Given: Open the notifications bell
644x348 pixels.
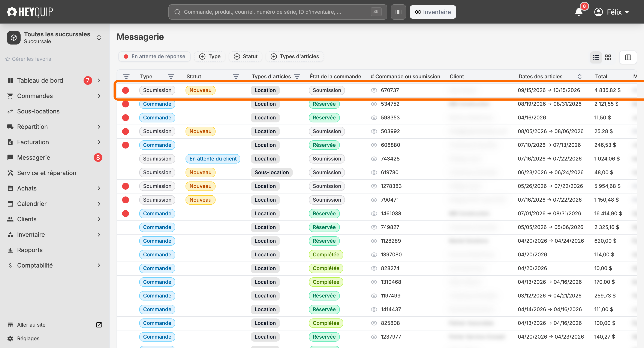Looking at the screenshot, I should (579, 12).
